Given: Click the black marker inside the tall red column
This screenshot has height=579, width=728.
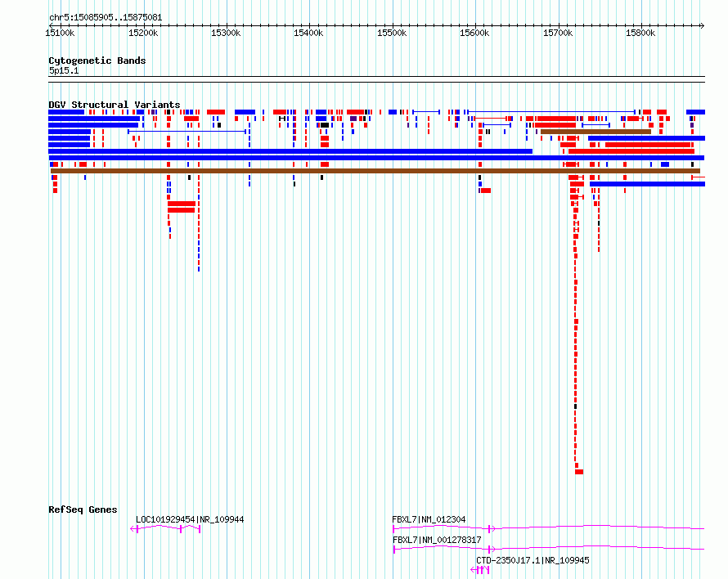Looking at the screenshot, I should coord(576,406).
